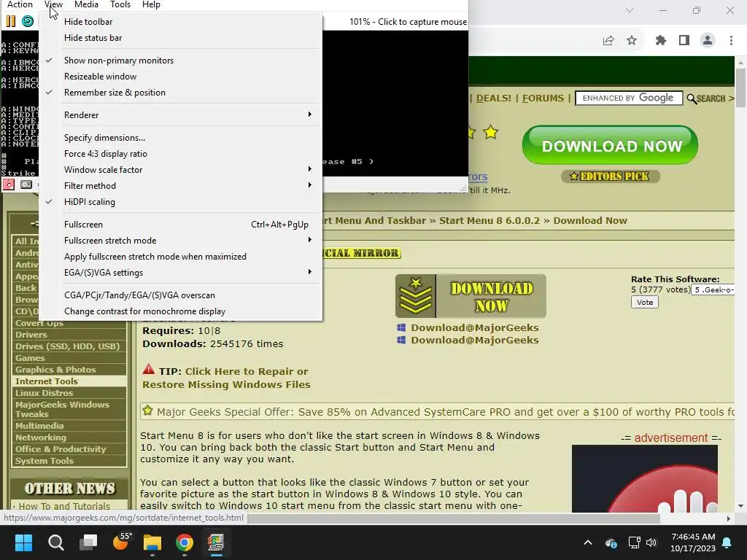Open Task View on the taskbar

pyautogui.click(x=88, y=542)
